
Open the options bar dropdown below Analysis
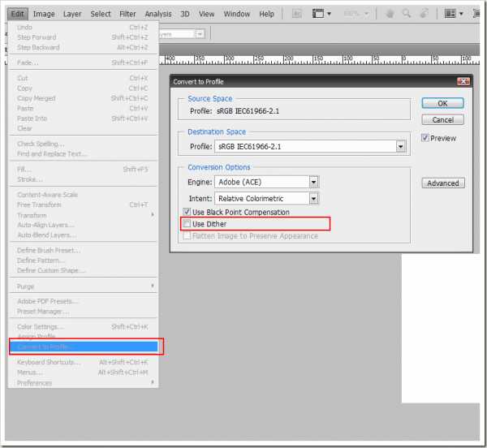pyautogui.click(x=200, y=34)
